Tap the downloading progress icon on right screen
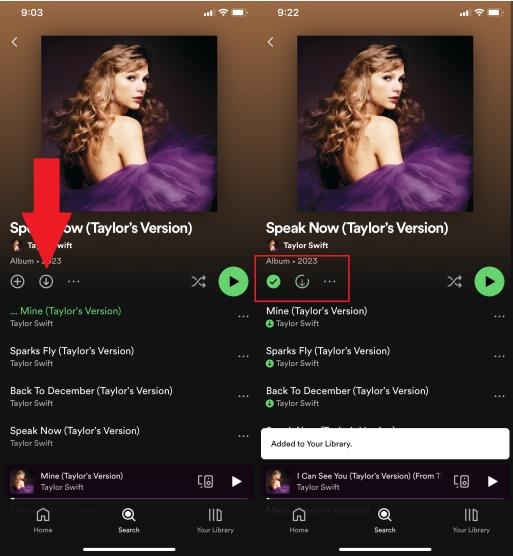 [302, 282]
